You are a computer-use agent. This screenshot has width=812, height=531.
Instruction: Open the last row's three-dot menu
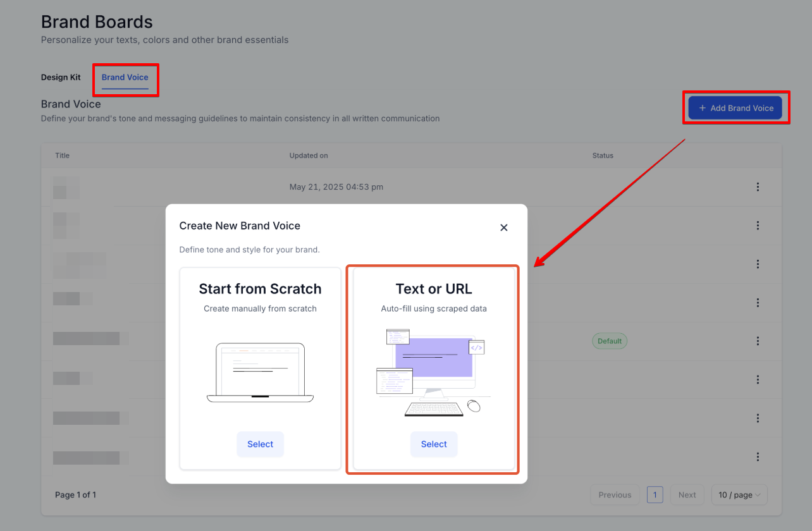tap(758, 457)
